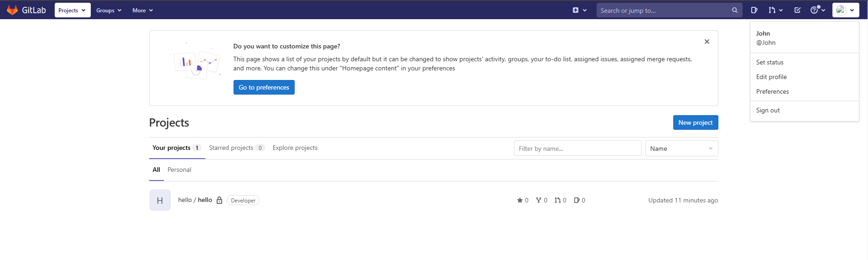Viewport: 868px width, 260px height.
Task: Click the New project button
Action: pyautogui.click(x=695, y=122)
